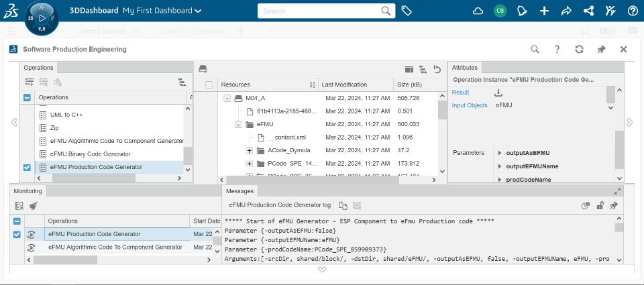Viewport: 644px width, 285px height.
Task: Open the communities network icon
Action: (x=588, y=11)
